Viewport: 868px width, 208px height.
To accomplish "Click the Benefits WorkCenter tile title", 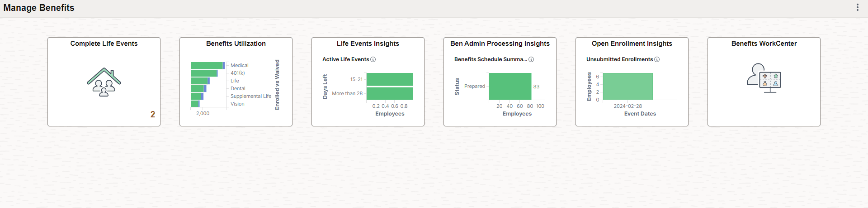I will pos(764,44).
